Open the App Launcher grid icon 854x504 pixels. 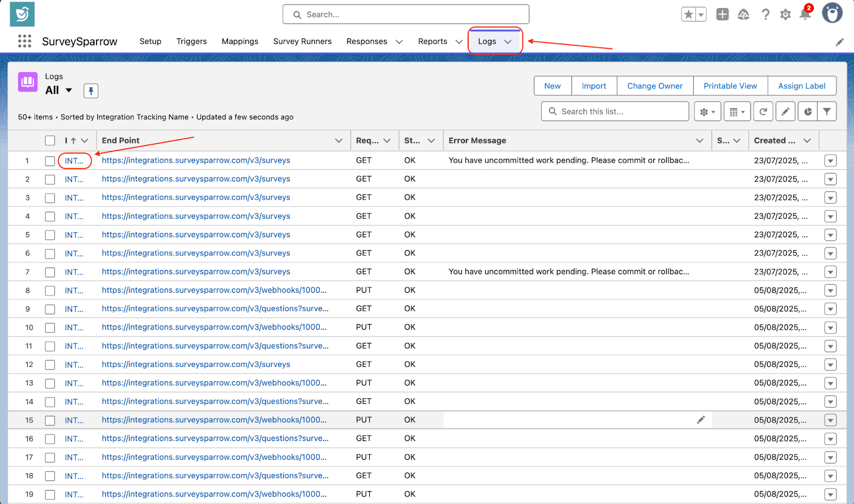(25, 42)
